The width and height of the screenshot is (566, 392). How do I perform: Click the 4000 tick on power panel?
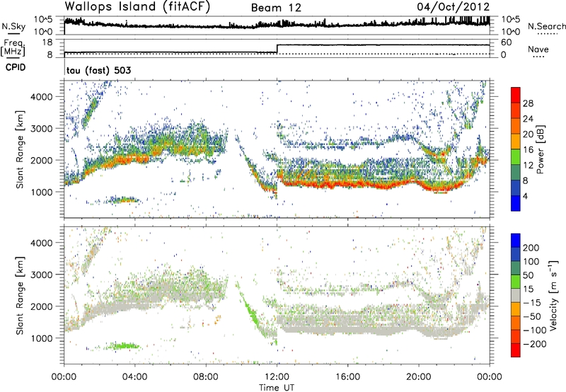41,97
